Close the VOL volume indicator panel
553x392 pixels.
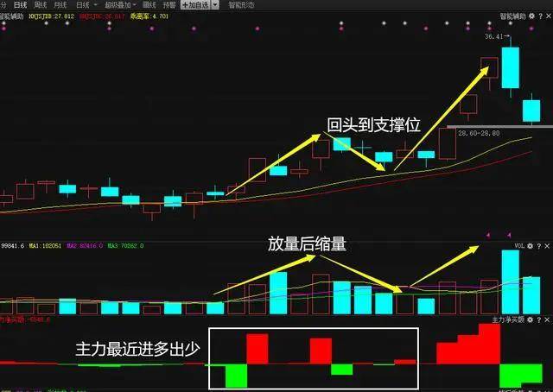pyautogui.click(x=547, y=246)
